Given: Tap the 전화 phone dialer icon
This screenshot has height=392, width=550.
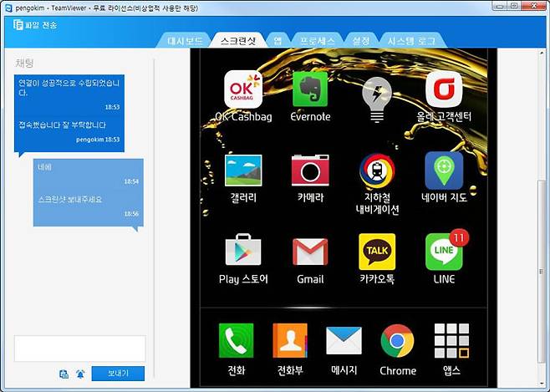Looking at the screenshot, I should tap(236, 341).
